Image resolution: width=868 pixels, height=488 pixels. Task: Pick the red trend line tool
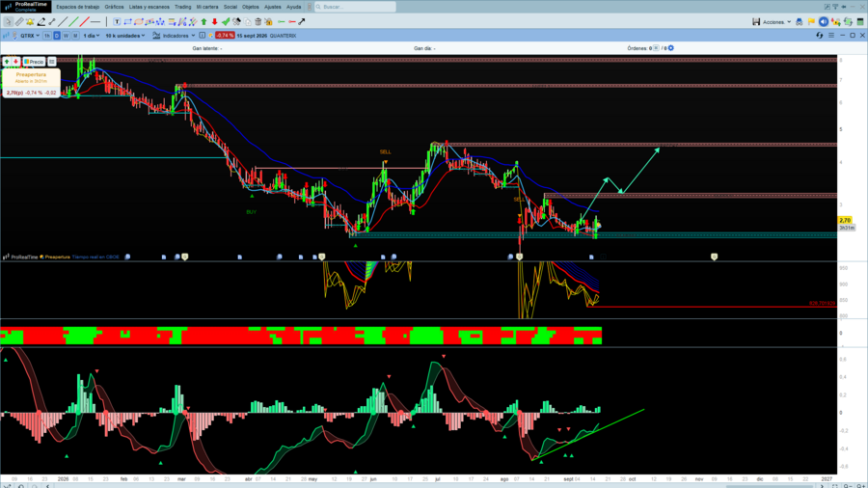pyautogui.click(x=84, y=21)
